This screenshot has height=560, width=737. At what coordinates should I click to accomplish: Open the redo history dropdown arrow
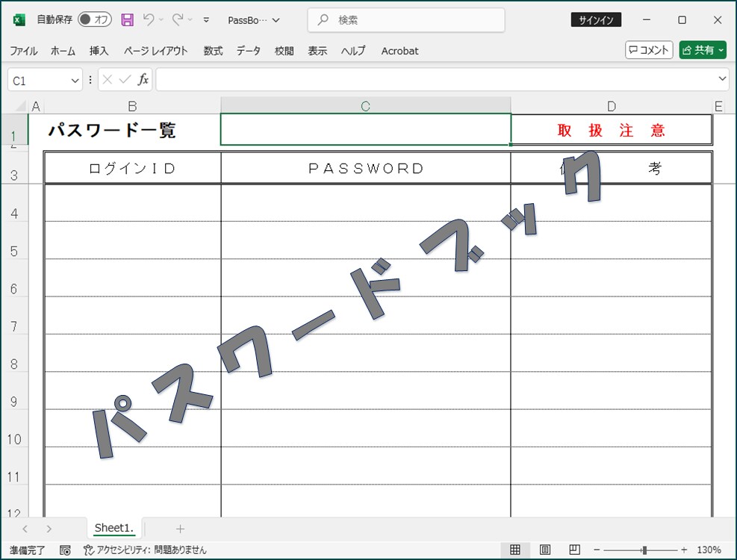click(190, 19)
